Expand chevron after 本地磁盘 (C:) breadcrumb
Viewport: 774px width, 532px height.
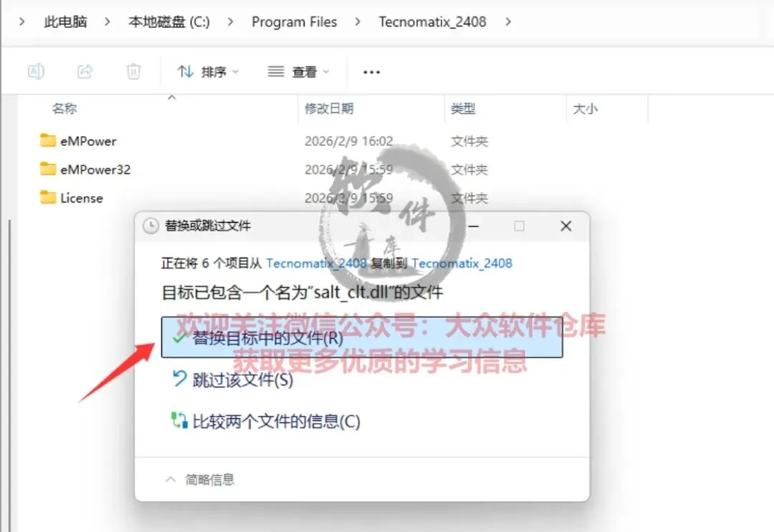point(230,21)
